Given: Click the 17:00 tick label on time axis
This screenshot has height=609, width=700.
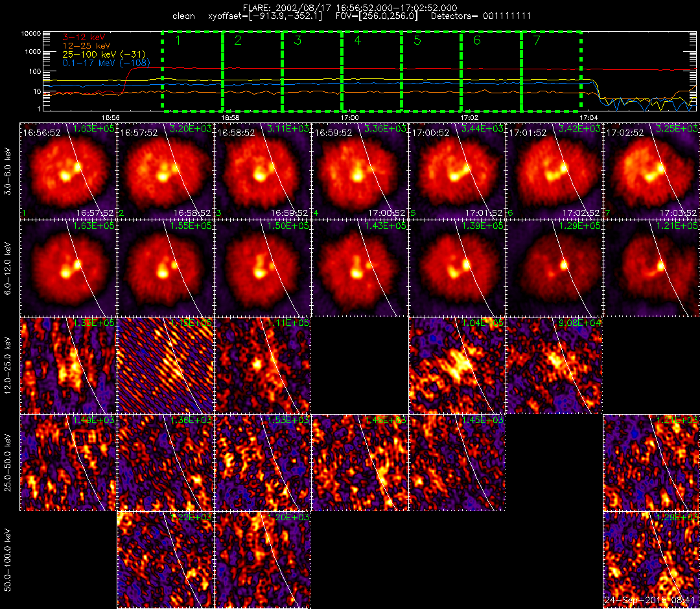Looking at the screenshot, I should coord(349,117).
